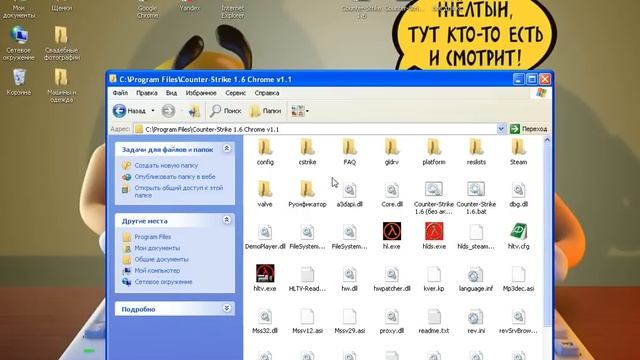Click the Переход go button

[529, 129]
